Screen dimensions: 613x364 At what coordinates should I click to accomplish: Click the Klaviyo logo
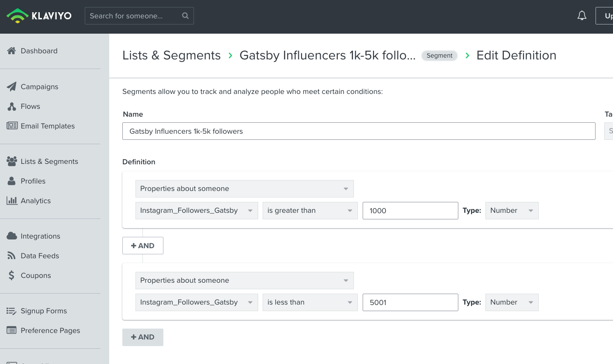point(39,16)
